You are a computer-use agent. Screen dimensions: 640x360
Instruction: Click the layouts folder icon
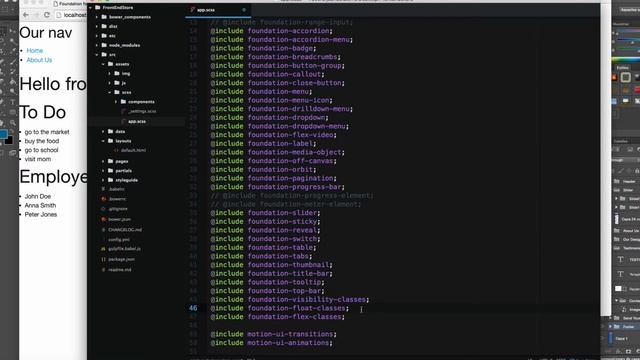[x=111, y=141]
